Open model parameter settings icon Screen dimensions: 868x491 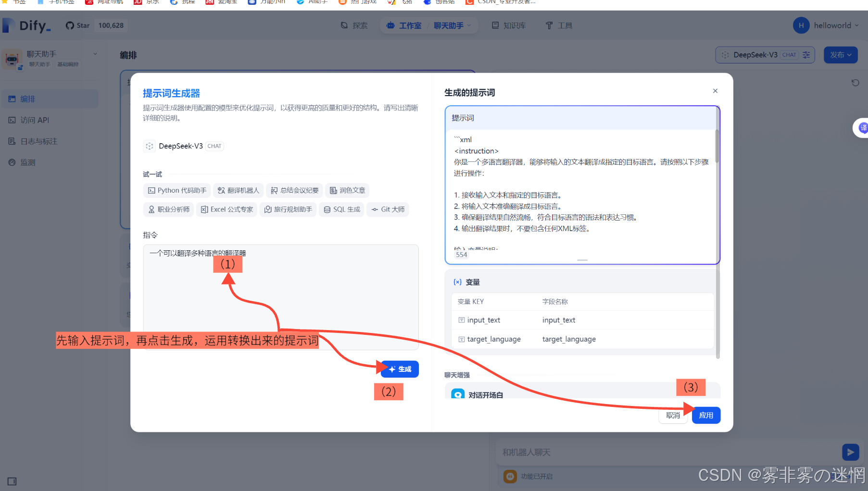806,55
